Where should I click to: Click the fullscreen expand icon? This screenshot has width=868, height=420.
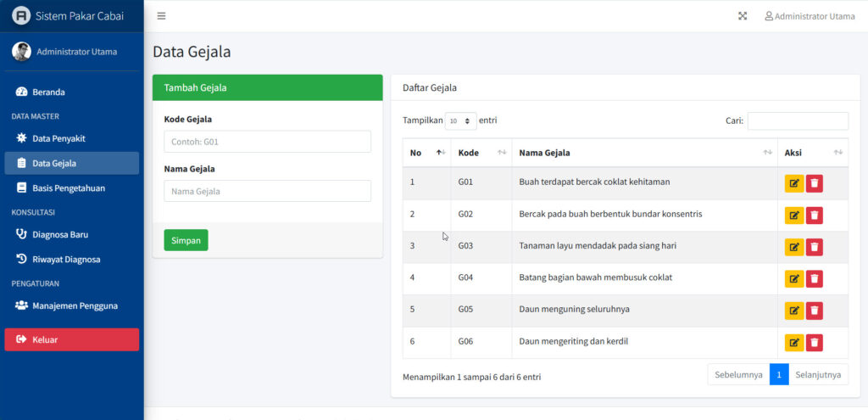(743, 16)
